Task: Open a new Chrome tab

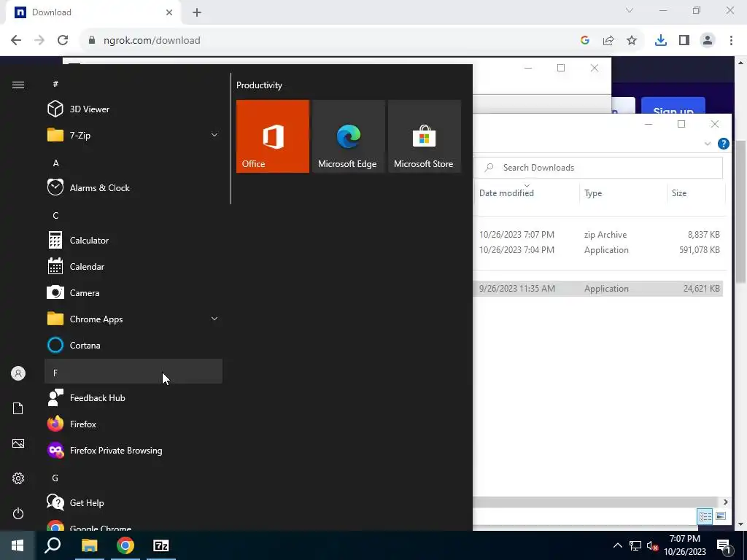Action: click(x=197, y=12)
